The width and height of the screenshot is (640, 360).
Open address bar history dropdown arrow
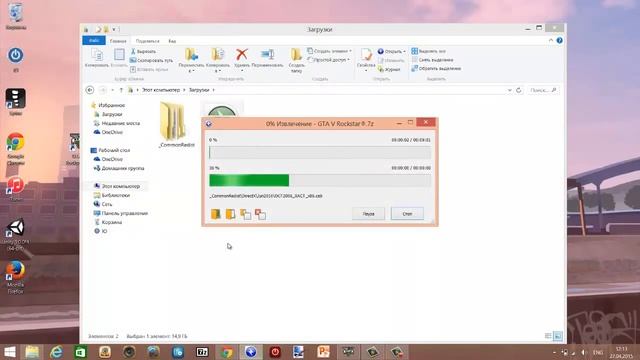point(509,90)
